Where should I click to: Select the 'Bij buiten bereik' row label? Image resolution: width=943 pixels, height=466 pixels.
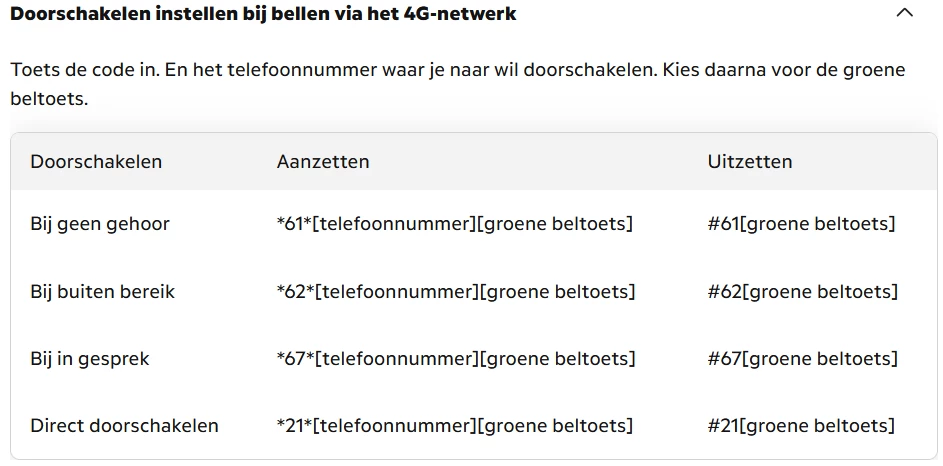103,292
